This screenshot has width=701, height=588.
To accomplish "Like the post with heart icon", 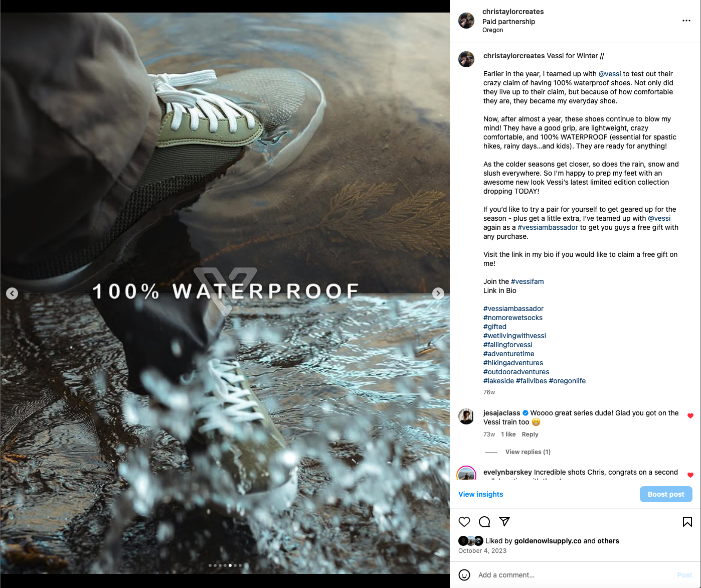I will pos(464,522).
